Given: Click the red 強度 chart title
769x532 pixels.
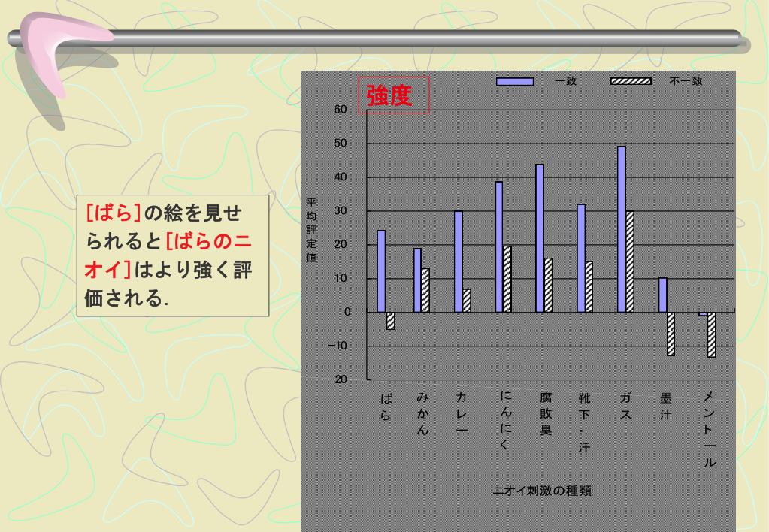Looking at the screenshot, I should (390, 95).
